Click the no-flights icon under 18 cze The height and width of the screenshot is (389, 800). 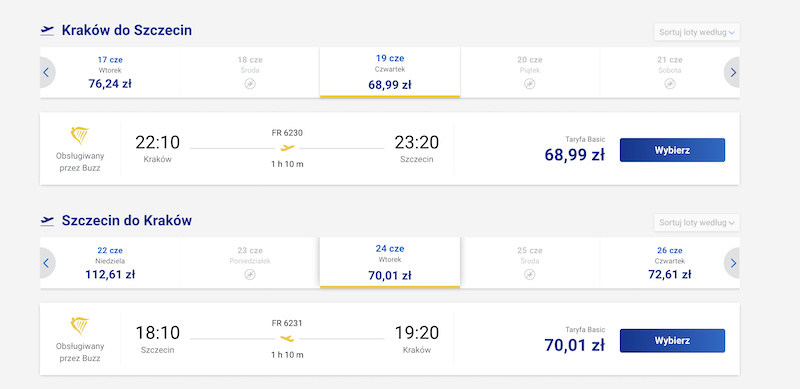click(x=250, y=84)
